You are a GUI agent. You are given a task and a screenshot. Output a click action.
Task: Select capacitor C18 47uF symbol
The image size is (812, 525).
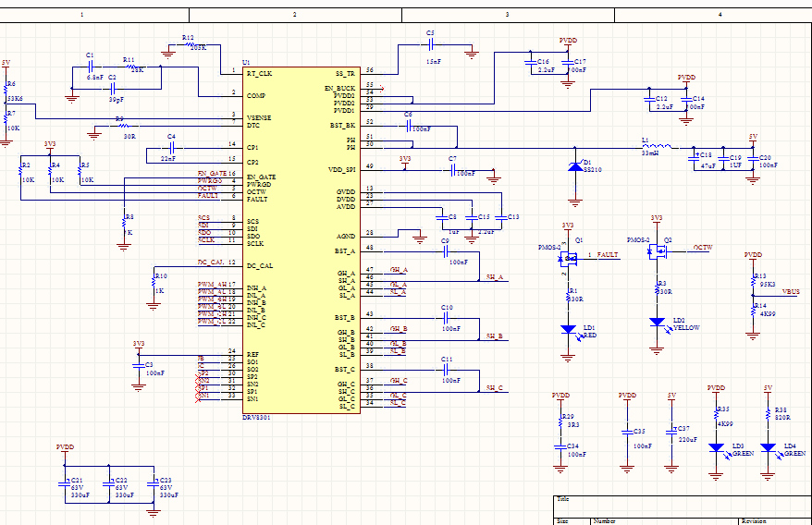click(x=694, y=156)
